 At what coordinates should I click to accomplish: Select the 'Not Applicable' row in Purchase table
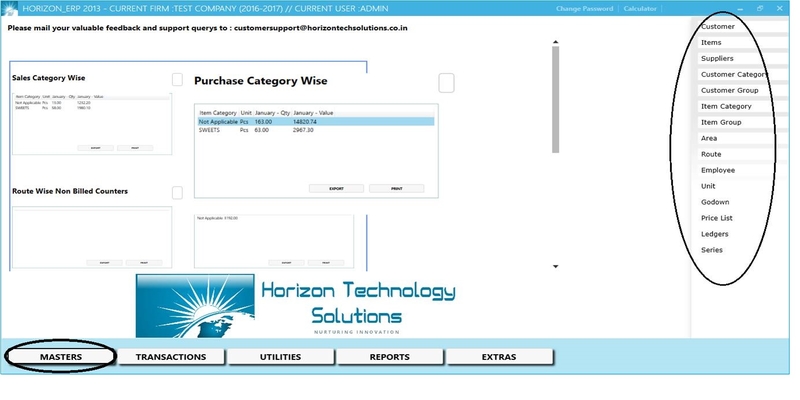[x=316, y=121]
